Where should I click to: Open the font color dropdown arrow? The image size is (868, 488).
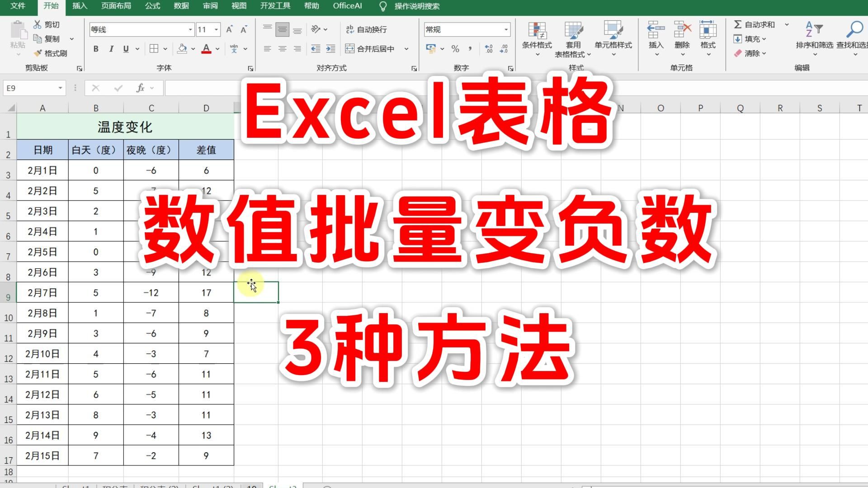[217, 49]
